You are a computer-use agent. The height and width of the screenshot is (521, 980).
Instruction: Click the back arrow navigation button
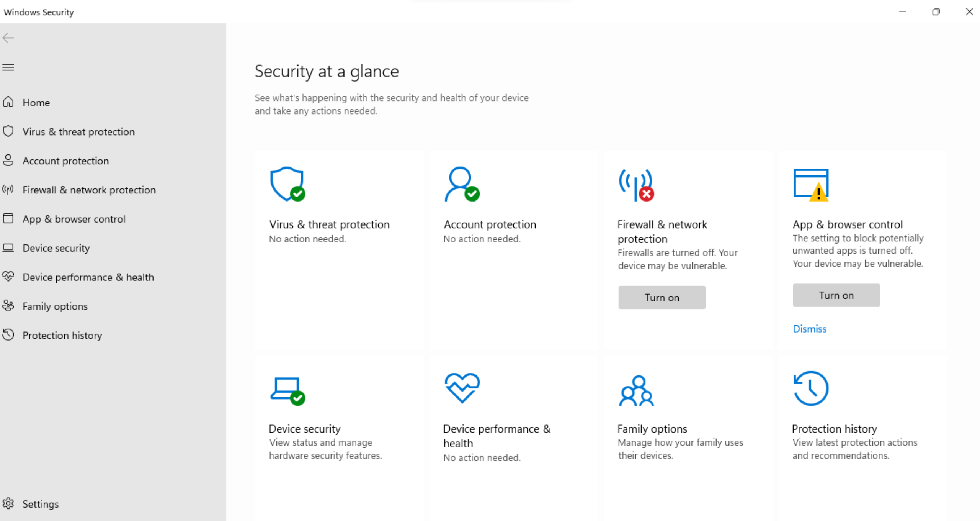(x=8, y=38)
